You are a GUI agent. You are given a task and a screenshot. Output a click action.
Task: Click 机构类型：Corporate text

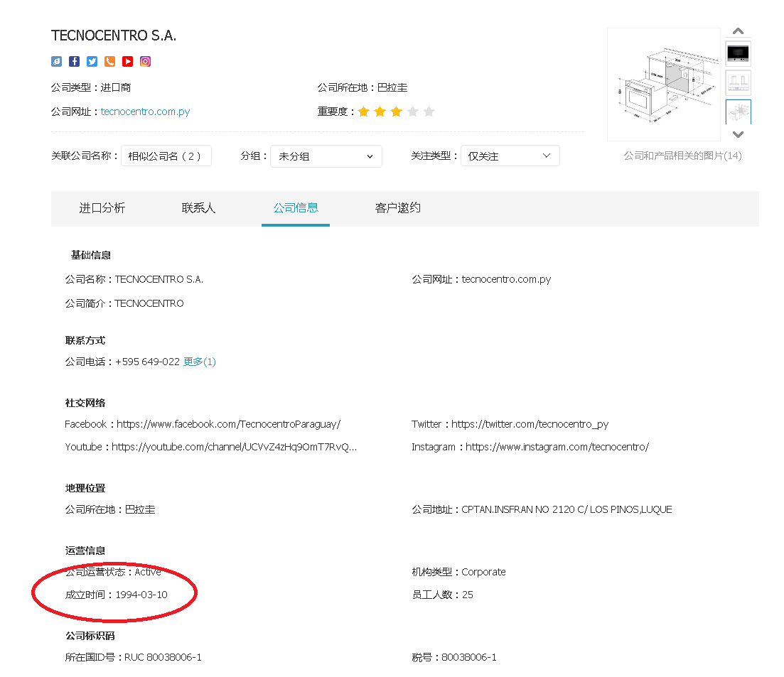tap(458, 572)
